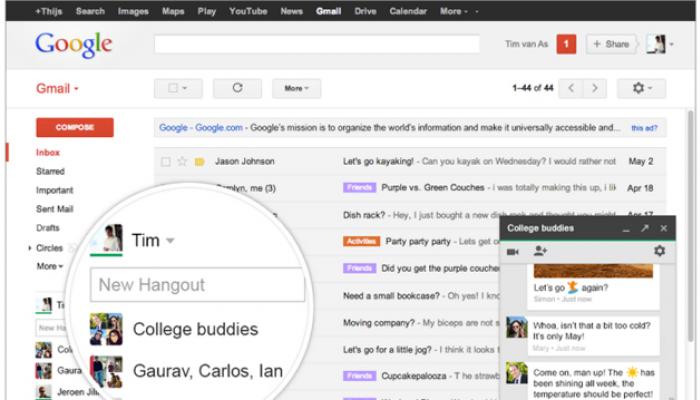700x400 pixels.
Task: Open 'Party party party' email
Action: click(418, 242)
